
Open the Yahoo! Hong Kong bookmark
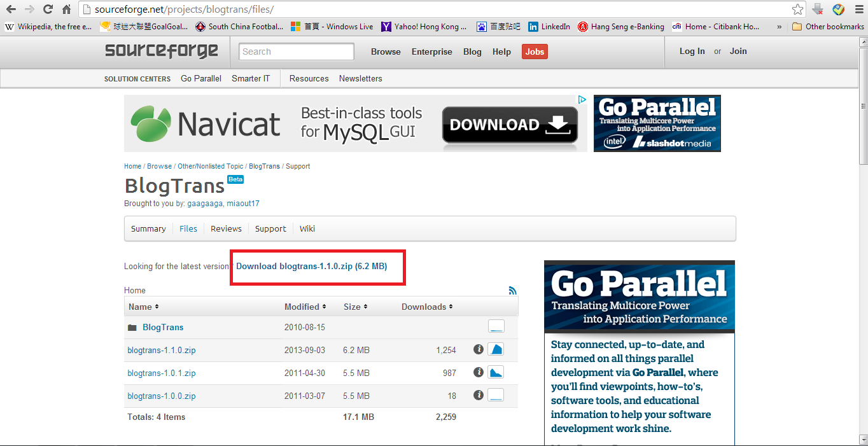[x=424, y=27]
